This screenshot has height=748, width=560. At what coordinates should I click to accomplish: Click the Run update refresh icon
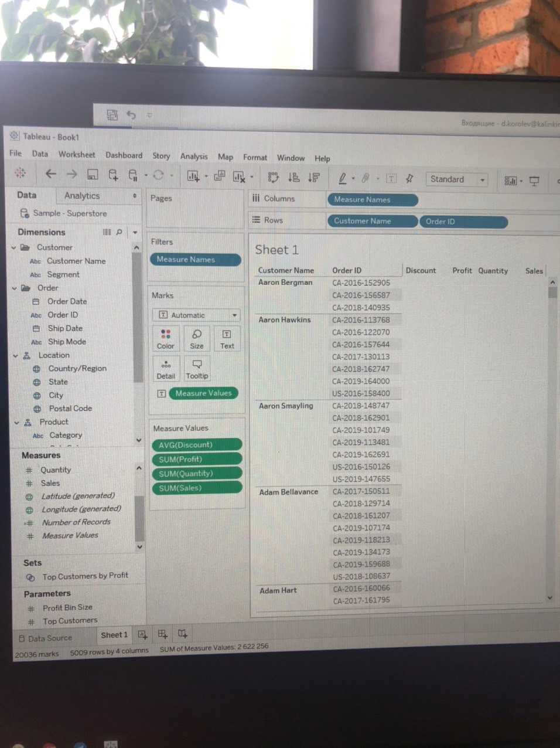click(x=158, y=175)
